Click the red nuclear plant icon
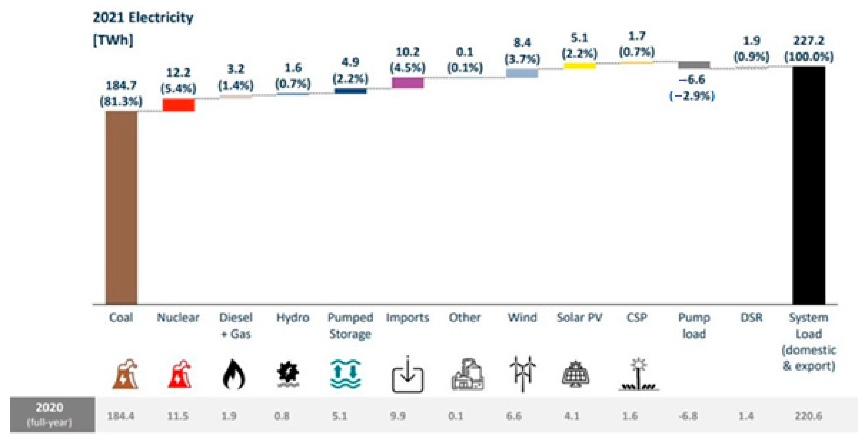The height and width of the screenshot is (443, 868). tap(180, 375)
